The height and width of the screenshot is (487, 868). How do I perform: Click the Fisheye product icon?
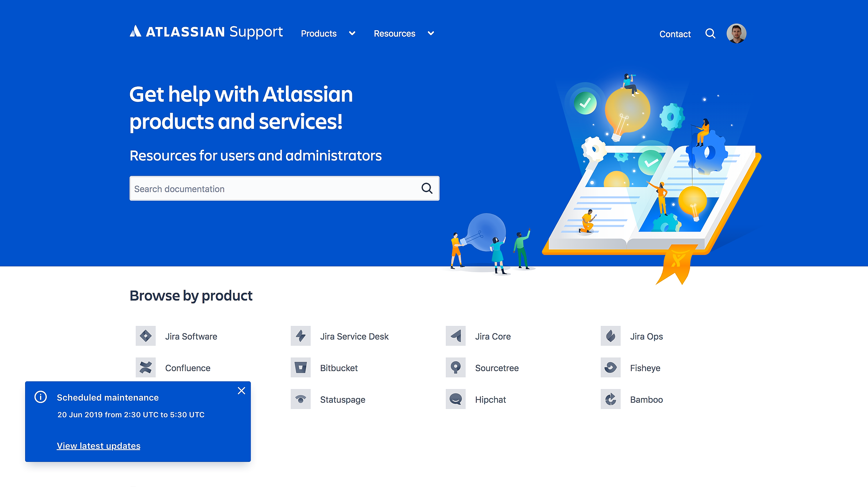[x=610, y=368]
